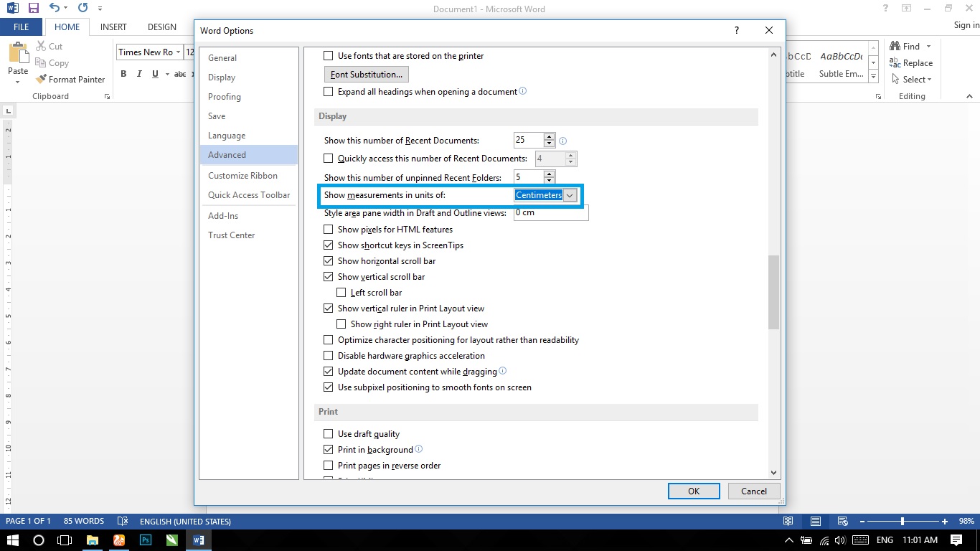
Task: Click the Redo icon in title bar
Action: (83, 9)
